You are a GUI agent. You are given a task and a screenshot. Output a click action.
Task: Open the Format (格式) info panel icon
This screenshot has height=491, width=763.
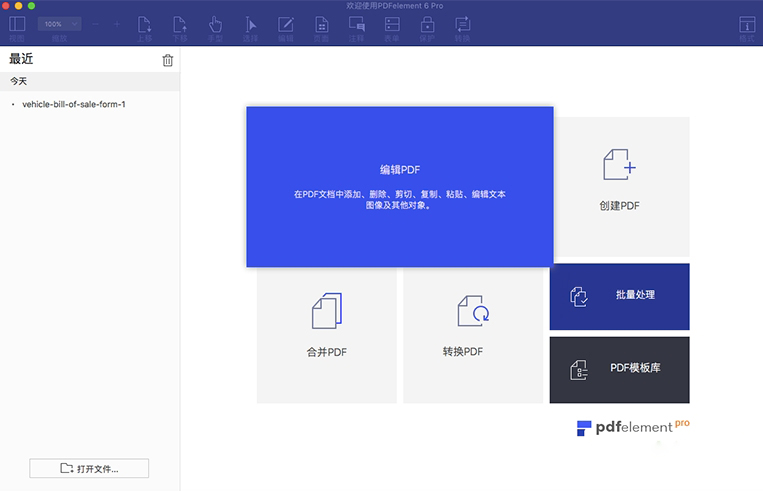click(747, 24)
